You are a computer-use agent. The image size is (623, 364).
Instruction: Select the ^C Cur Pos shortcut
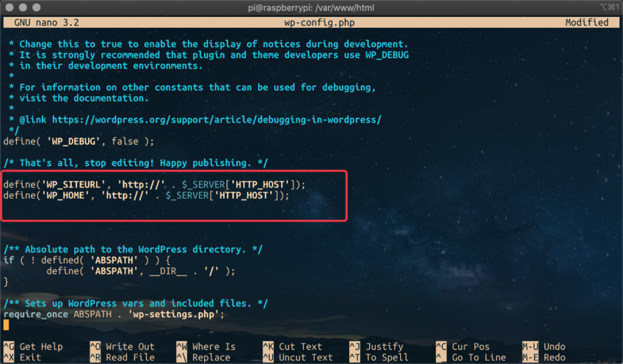click(x=463, y=346)
